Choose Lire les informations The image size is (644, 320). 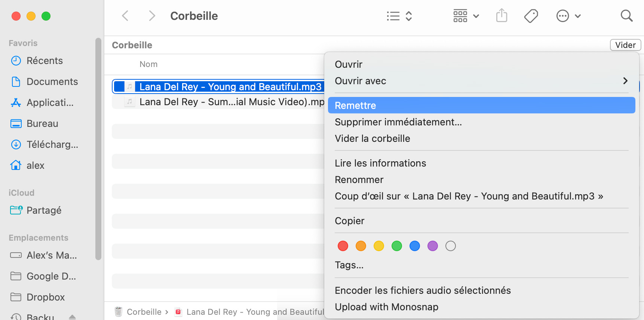pos(482,163)
